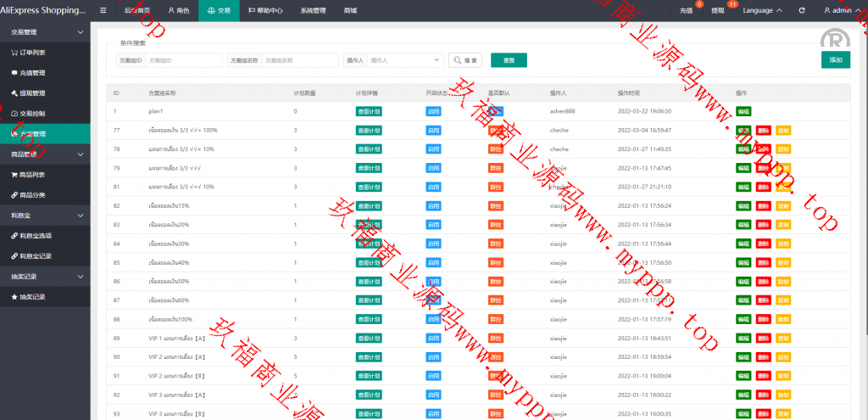868x420 pixels.
Task: Open 提现管理 with the hammer icon
Action: click(32, 92)
